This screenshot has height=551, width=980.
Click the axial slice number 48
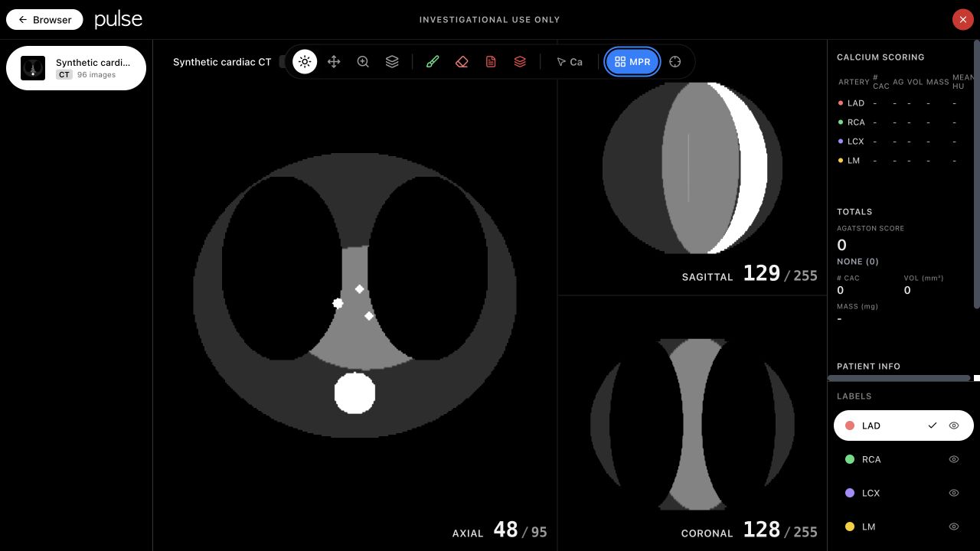pyautogui.click(x=505, y=530)
